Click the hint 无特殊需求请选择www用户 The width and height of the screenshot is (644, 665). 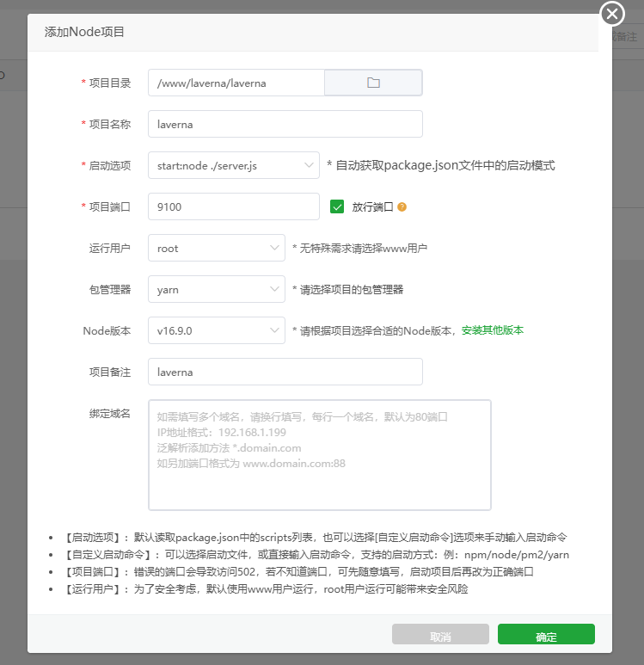[359, 248]
